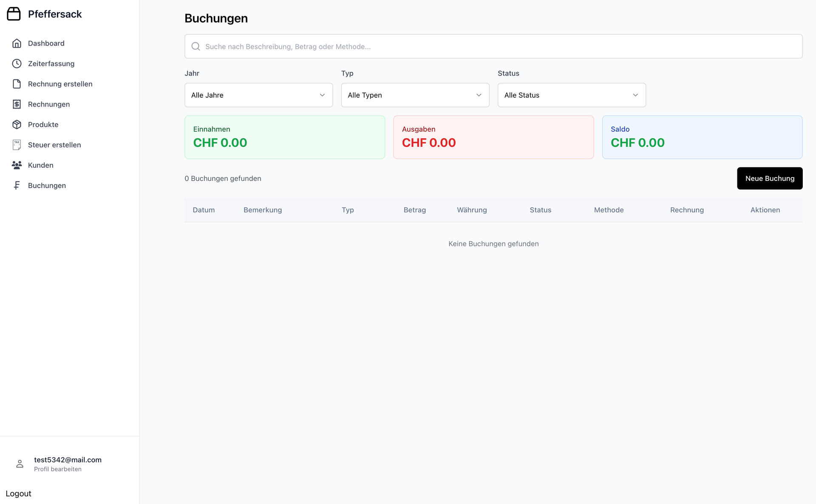Click the Rechnungen receipt icon
The width and height of the screenshot is (816, 504).
(x=17, y=104)
